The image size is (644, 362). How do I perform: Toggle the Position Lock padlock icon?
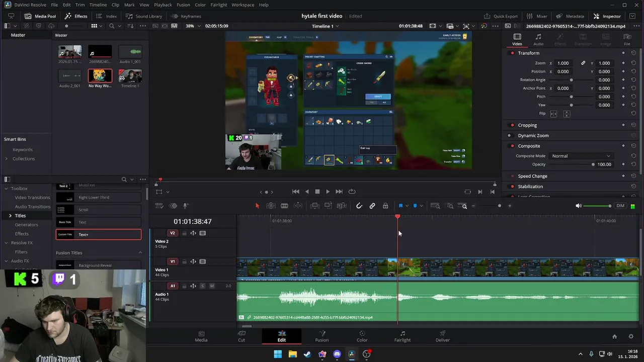pyautogui.click(x=385, y=206)
